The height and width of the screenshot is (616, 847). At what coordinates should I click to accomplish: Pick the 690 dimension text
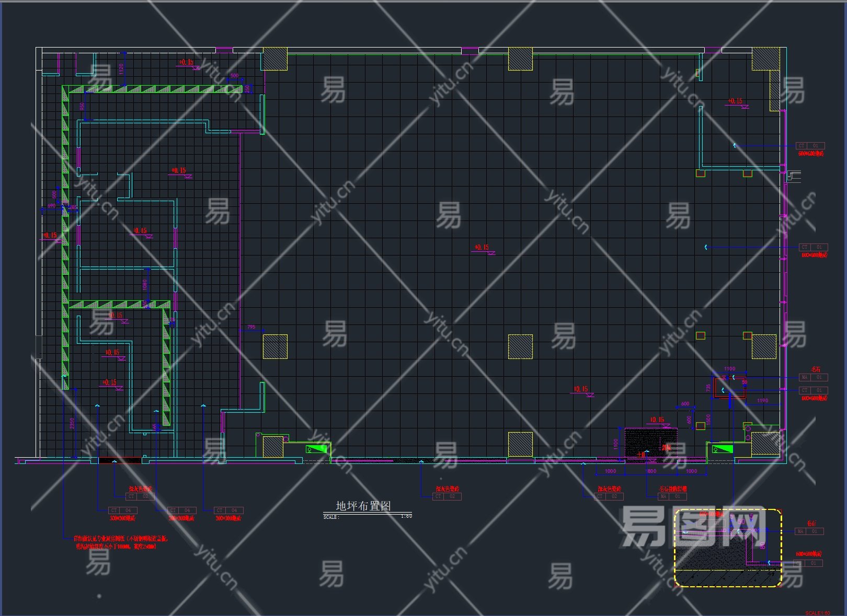51,206
